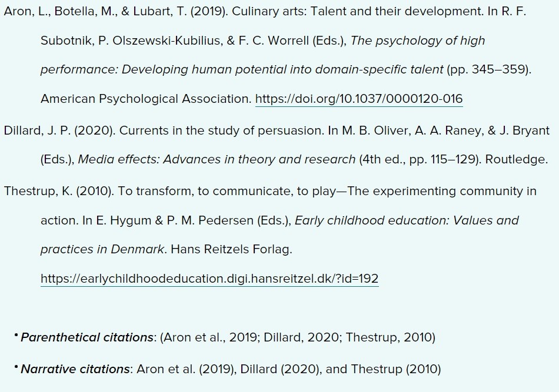
Task: Click 'Early childhood education: Values and' title
Action: click(407, 220)
